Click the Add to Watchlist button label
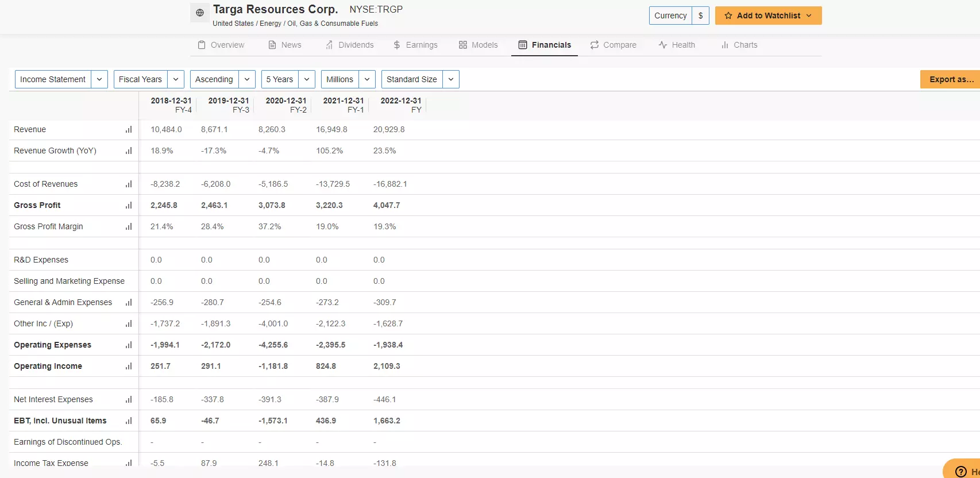This screenshot has width=980, height=478. pos(769,16)
